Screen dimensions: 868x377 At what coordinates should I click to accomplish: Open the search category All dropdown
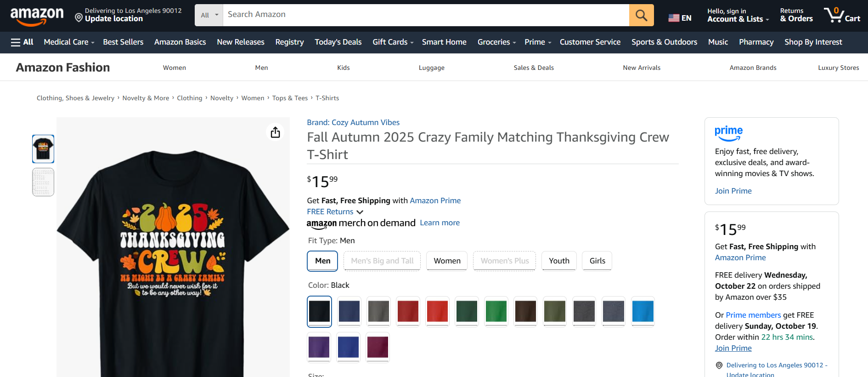click(209, 15)
